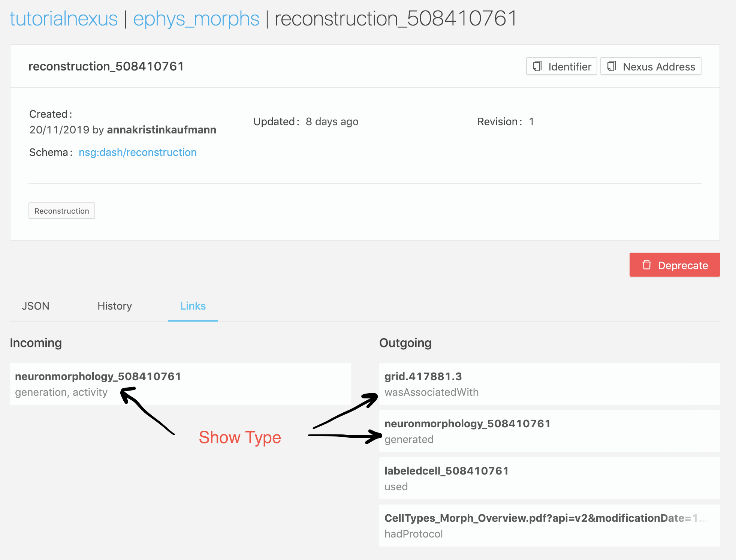Open the nsg:dash/reconstruction schema link

[x=138, y=152]
